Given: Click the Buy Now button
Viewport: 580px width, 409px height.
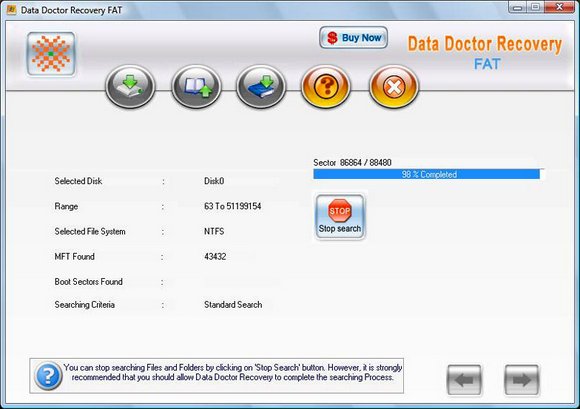Looking at the screenshot, I should tap(354, 37).
